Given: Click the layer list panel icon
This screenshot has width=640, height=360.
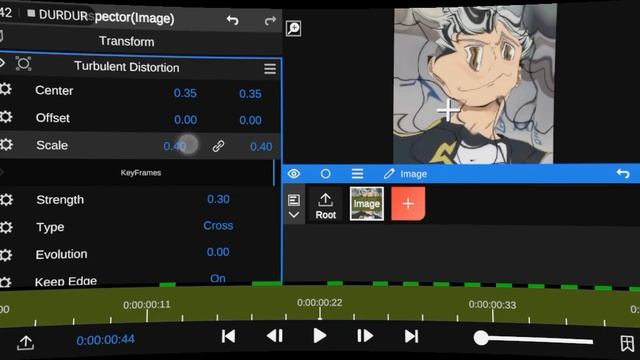Looking at the screenshot, I should point(294,200).
